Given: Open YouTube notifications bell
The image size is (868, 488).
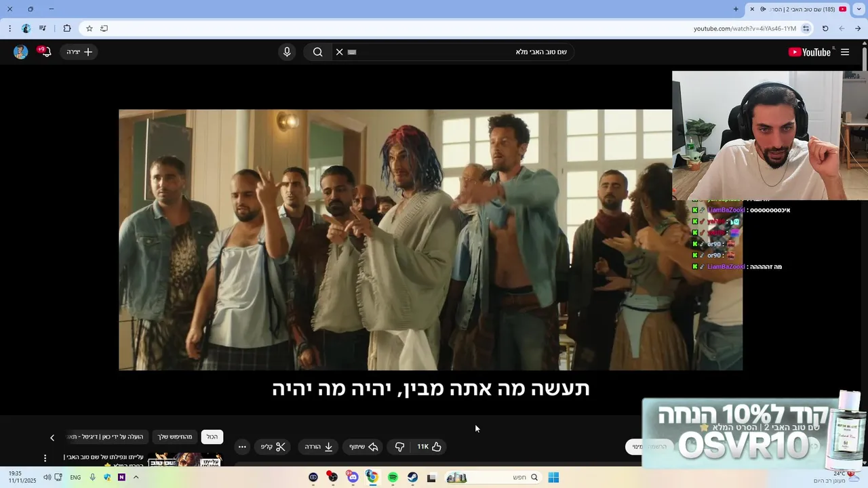Looking at the screenshot, I should 45,52.
